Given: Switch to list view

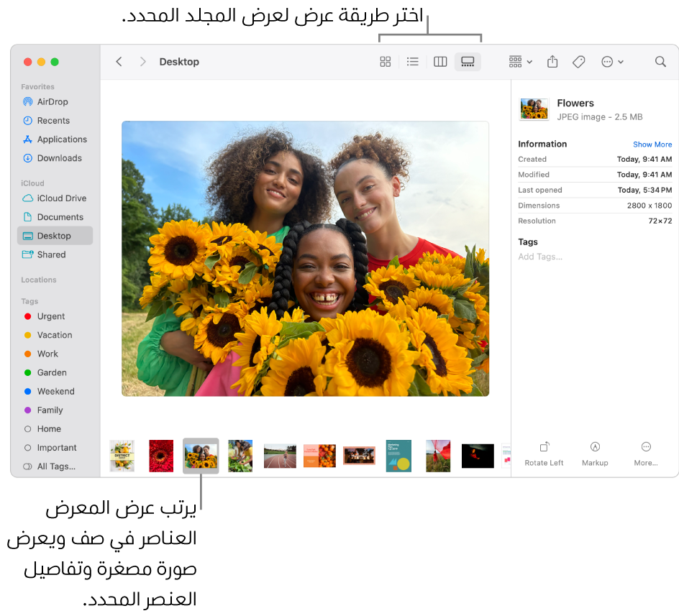Looking at the screenshot, I should [413, 62].
